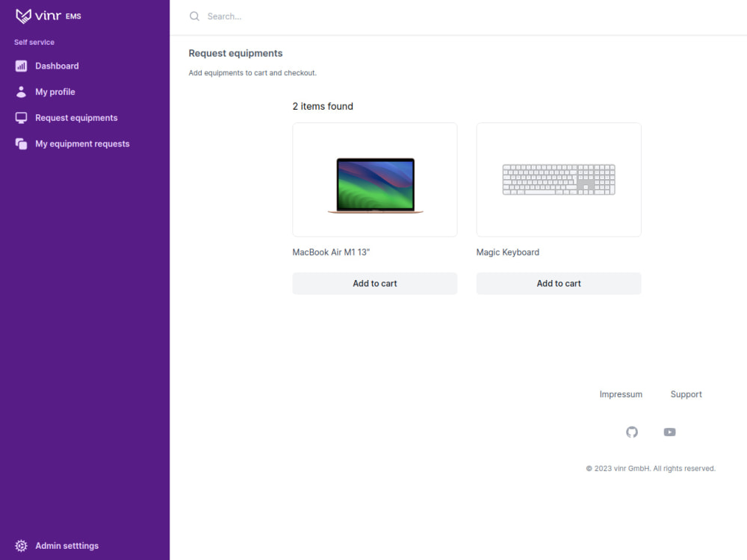Screen dimensions: 747x560
Task: Click the search magnifier icon
Action: click(x=194, y=16)
